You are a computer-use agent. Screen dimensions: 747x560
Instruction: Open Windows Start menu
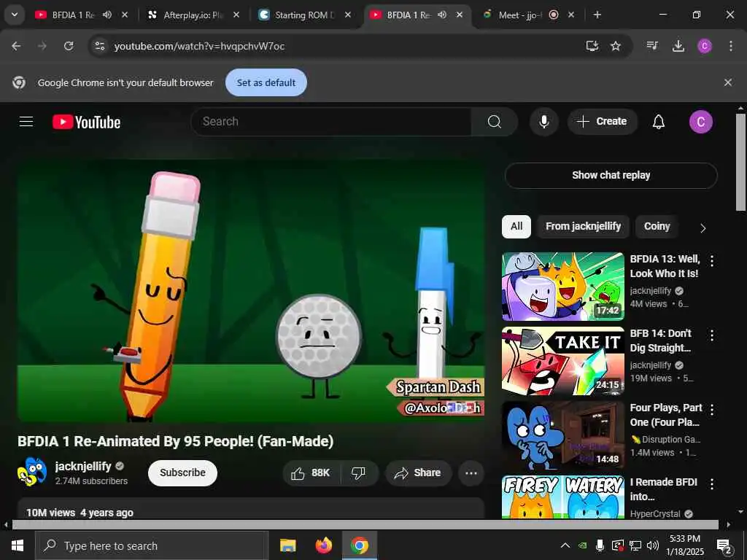pos(18,545)
